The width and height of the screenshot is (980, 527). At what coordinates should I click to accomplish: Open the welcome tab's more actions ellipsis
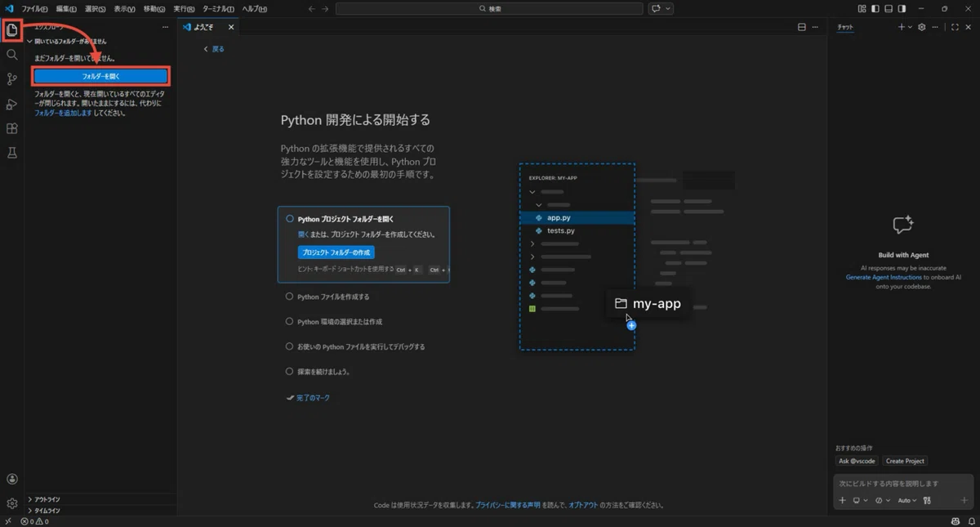(x=817, y=27)
